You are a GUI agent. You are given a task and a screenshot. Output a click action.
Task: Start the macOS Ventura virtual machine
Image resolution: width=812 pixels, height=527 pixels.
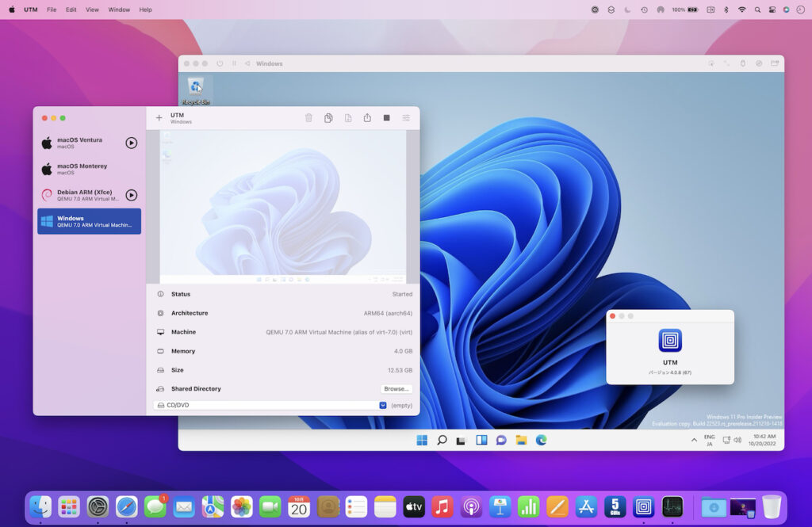(132, 143)
